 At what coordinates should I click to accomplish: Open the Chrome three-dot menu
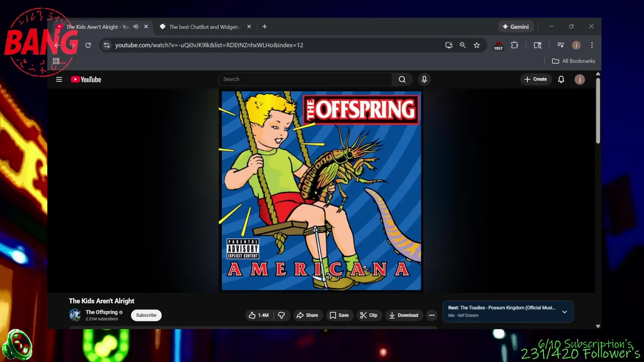[x=592, y=45]
